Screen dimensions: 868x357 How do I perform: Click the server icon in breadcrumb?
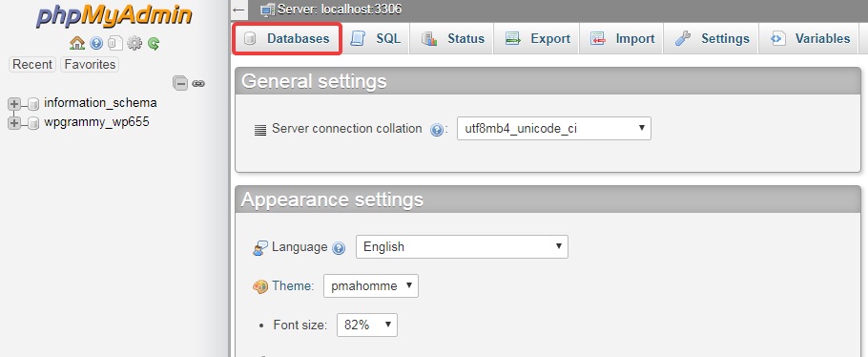pos(268,10)
